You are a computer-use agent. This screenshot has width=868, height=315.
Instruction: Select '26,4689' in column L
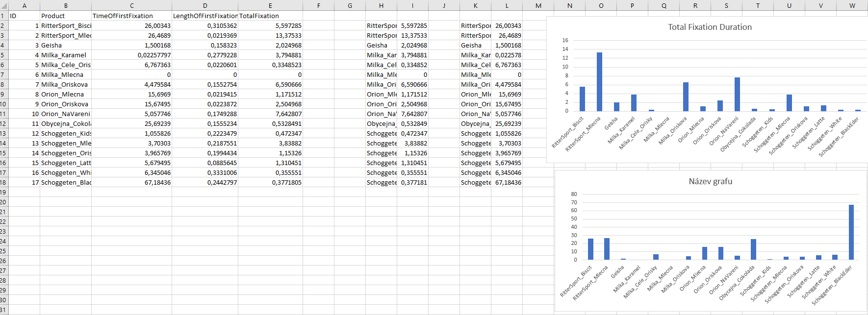pyautogui.click(x=507, y=35)
